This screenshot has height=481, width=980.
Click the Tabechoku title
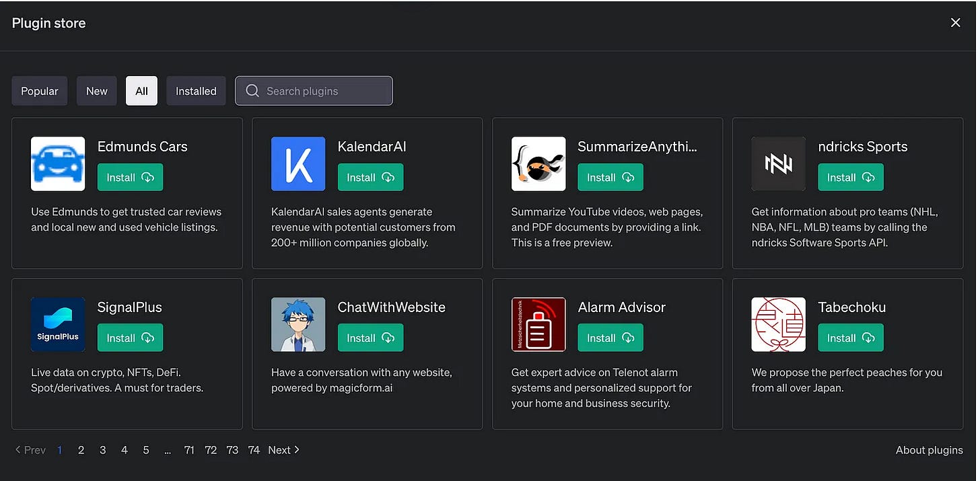click(x=851, y=307)
